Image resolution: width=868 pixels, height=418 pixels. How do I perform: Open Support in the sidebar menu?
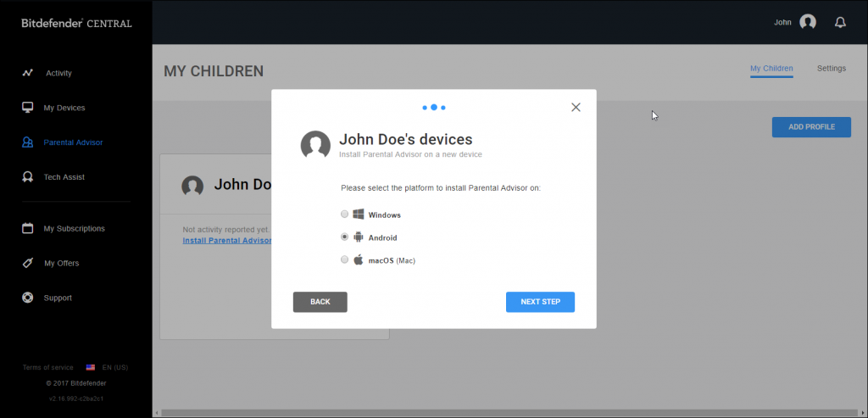(58, 298)
